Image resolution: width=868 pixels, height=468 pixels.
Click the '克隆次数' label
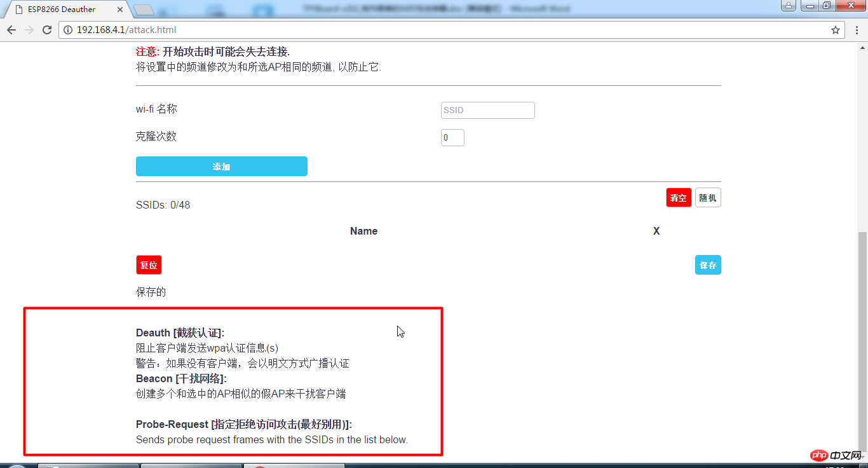coord(156,136)
